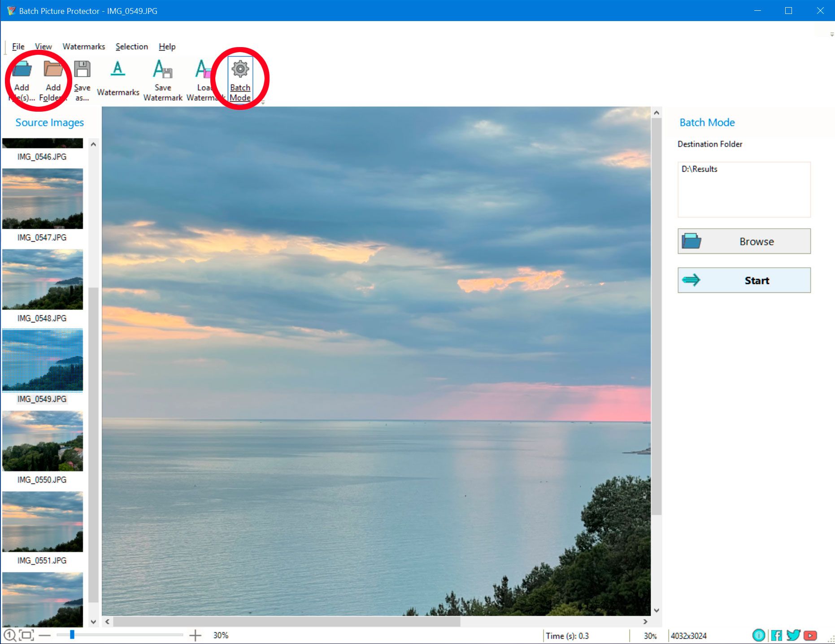Select the IMG_0550.JPG thumbnail
The width and height of the screenshot is (835, 644).
point(43,441)
